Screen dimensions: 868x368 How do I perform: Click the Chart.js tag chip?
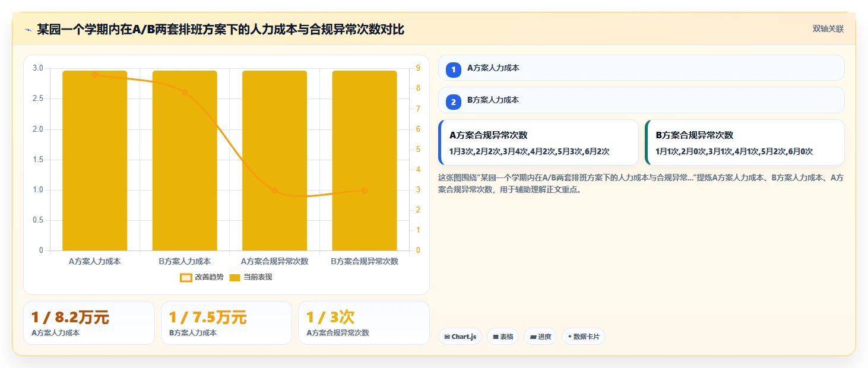click(460, 337)
